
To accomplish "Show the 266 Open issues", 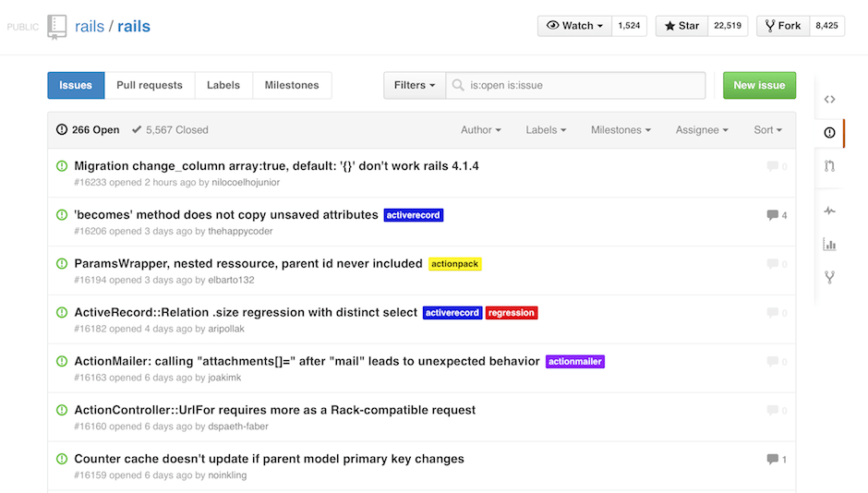I will pyautogui.click(x=89, y=130).
